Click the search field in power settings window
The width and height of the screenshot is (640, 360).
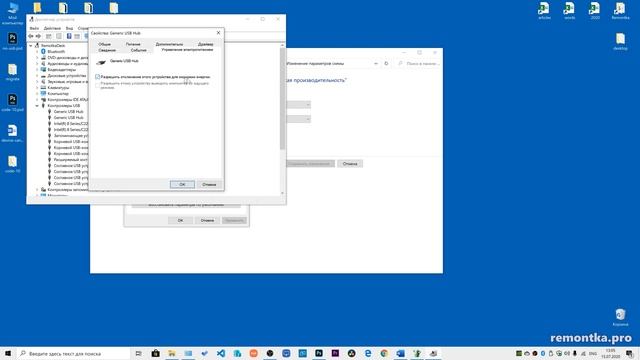point(420,64)
